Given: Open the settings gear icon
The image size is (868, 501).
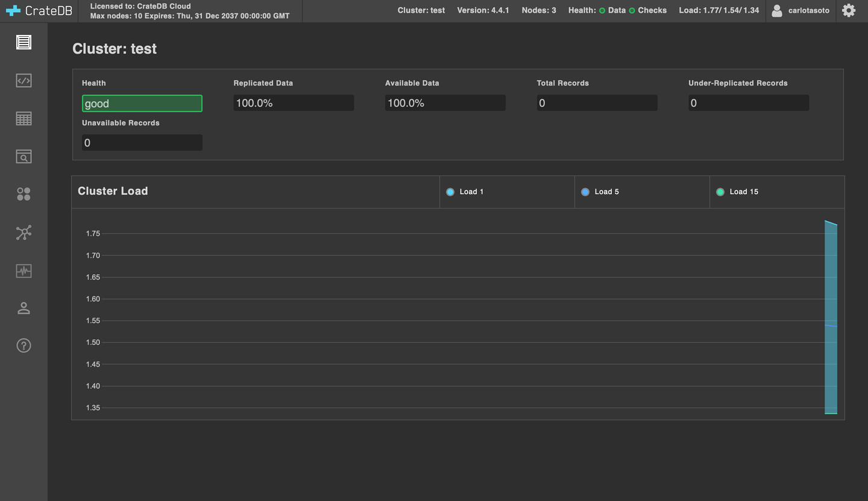Looking at the screenshot, I should (x=849, y=10).
